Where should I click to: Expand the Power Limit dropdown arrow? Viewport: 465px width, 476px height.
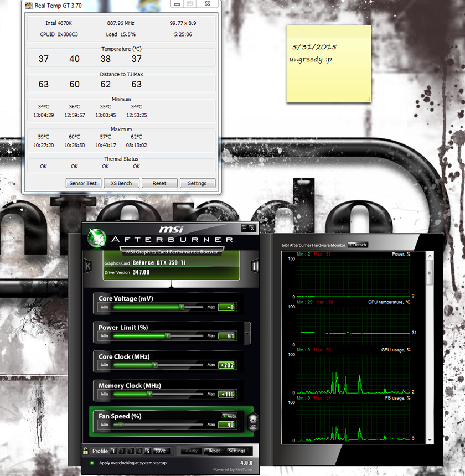coord(247,334)
